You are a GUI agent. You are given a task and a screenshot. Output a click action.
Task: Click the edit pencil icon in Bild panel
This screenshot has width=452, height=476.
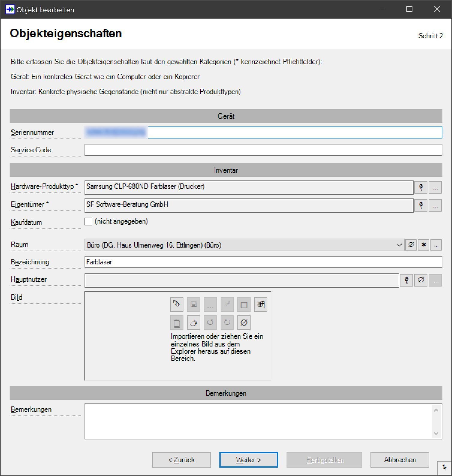click(x=227, y=305)
